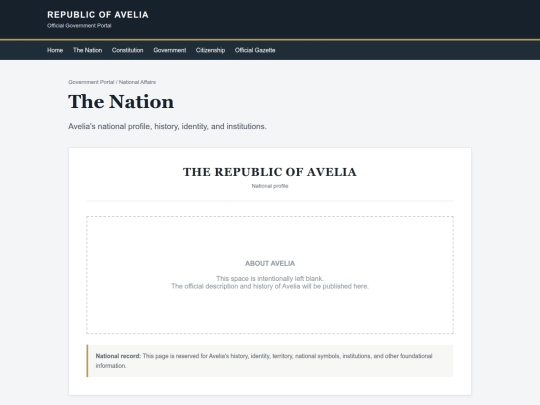Click the Government Portal / National Affairs breadcrumb
The image size is (540, 405).
click(x=112, y=82)
